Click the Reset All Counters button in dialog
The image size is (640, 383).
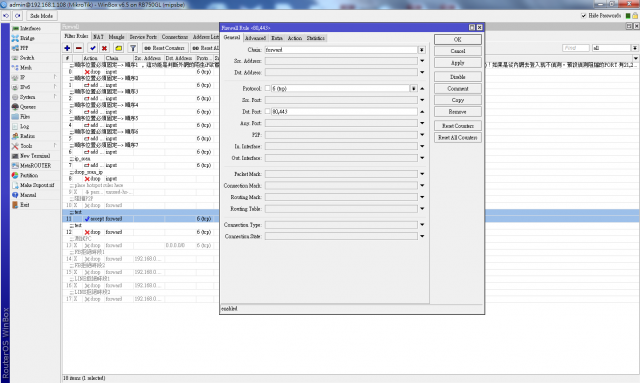coord(458,138)
